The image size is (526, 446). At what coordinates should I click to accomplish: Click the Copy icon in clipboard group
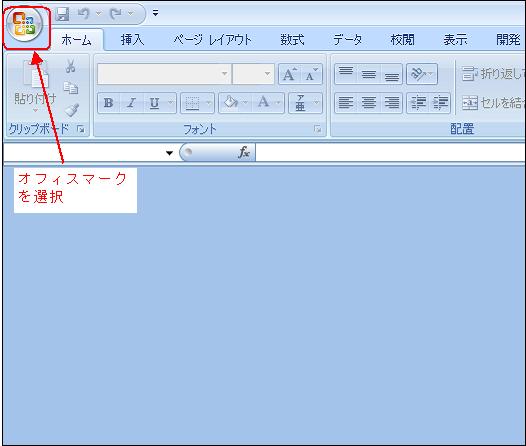71,88
